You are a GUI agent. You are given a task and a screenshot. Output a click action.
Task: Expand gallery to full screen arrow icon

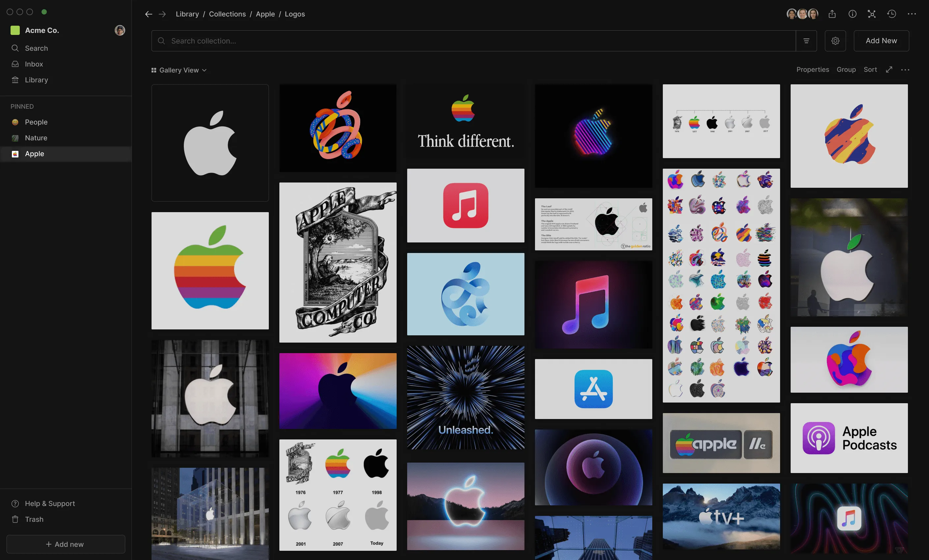coord(889,70)
